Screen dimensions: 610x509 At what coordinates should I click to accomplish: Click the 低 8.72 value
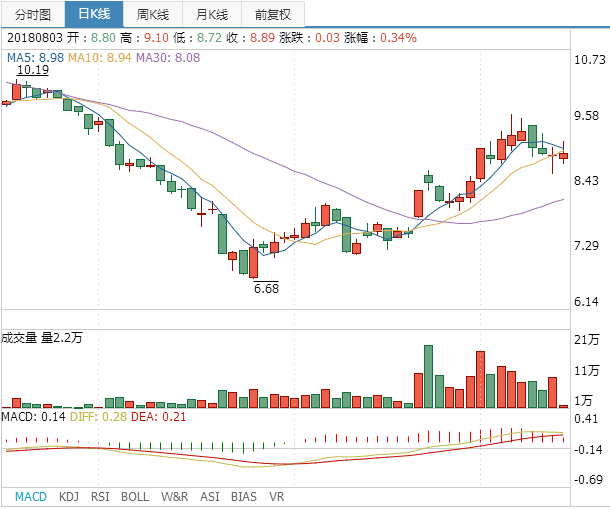point(197,38)
